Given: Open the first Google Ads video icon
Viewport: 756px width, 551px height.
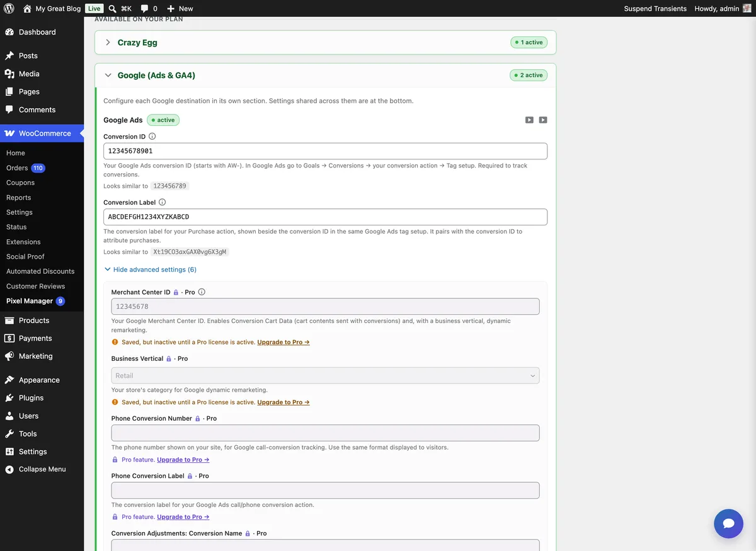Looking at the screenshot, I should point(529,120).
